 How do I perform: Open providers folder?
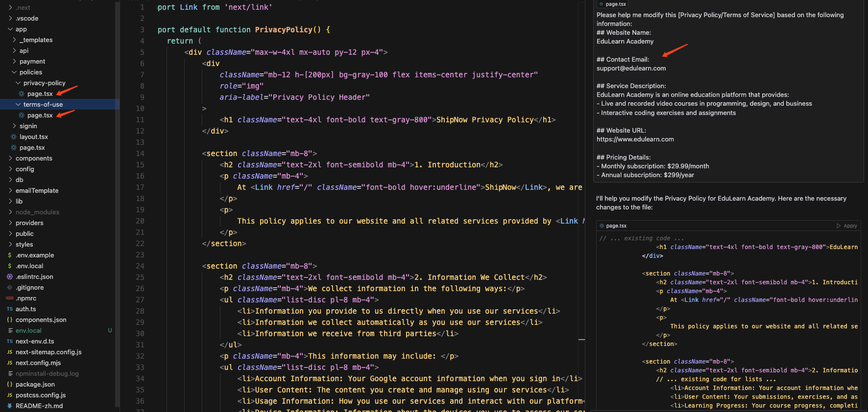click(29, 223)
